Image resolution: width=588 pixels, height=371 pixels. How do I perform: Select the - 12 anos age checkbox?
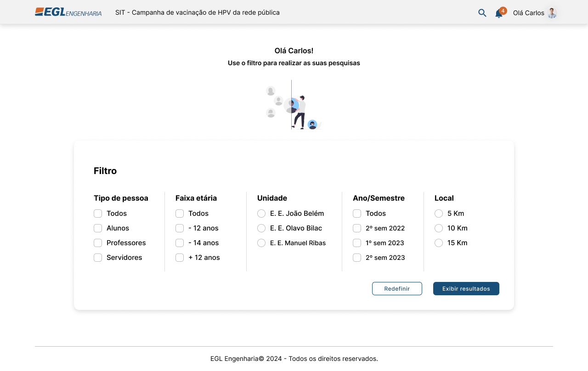180,228
